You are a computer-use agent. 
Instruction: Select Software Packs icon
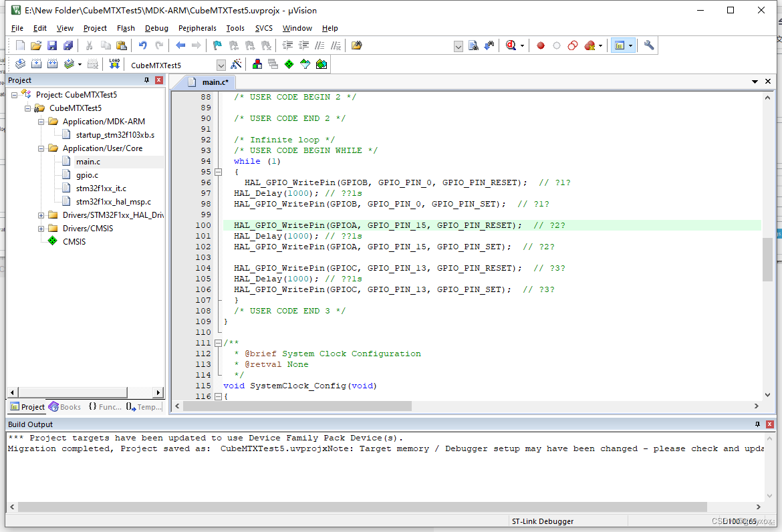tap(305, 63)
